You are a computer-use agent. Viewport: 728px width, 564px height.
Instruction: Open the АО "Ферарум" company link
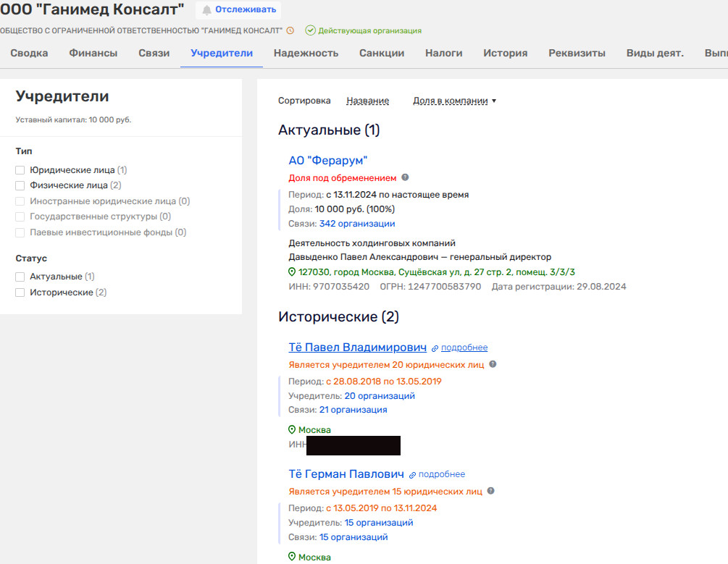tap(328, 161)
